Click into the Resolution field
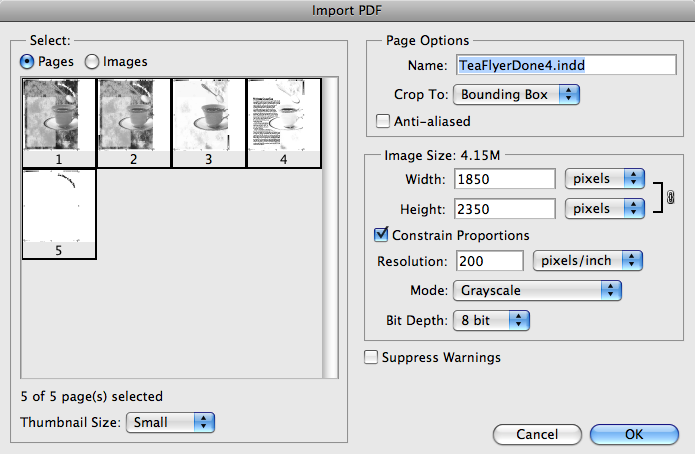The width and height of the screenshot is (695, 454). pos(490,261)
